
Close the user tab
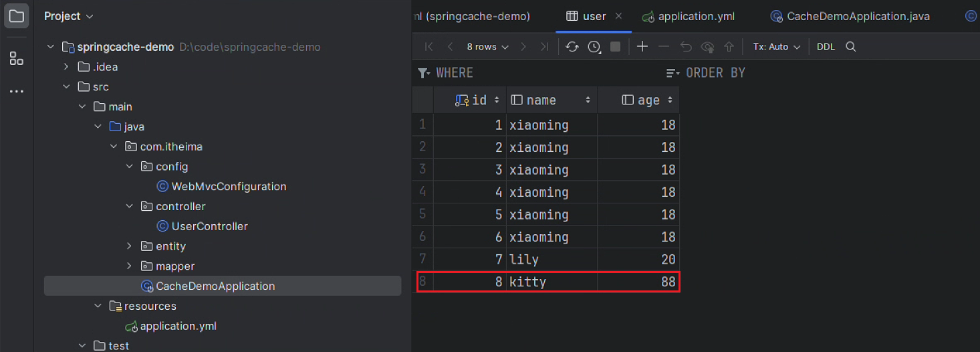tap(618, 16)
